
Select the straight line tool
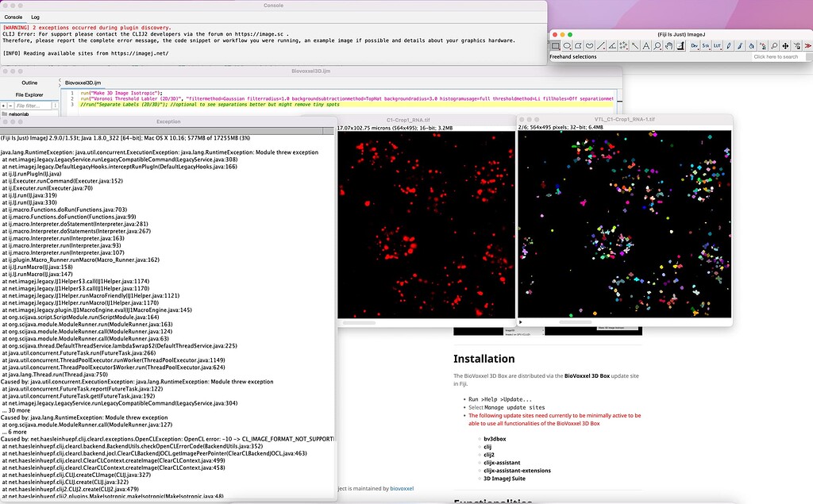pos(599,47)
